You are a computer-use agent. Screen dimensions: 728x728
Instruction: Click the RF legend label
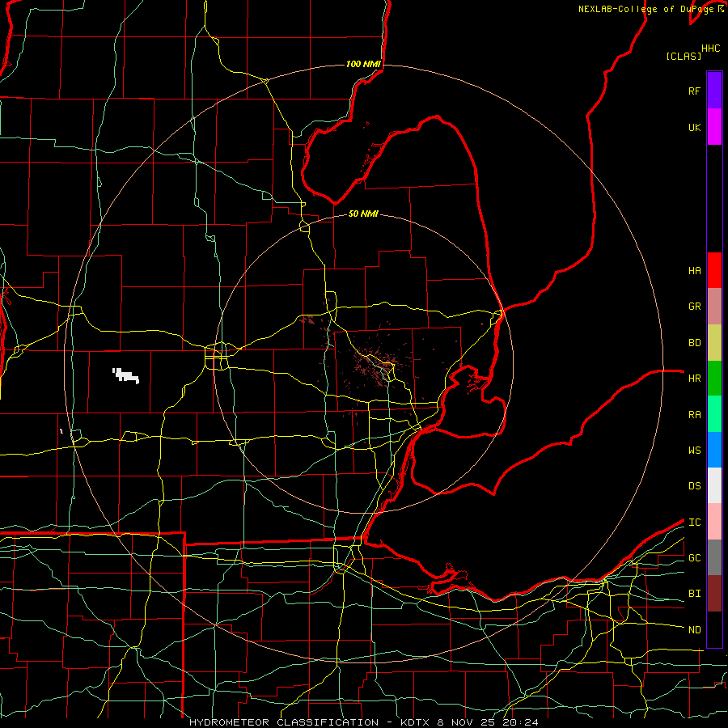tap(694, 91)
